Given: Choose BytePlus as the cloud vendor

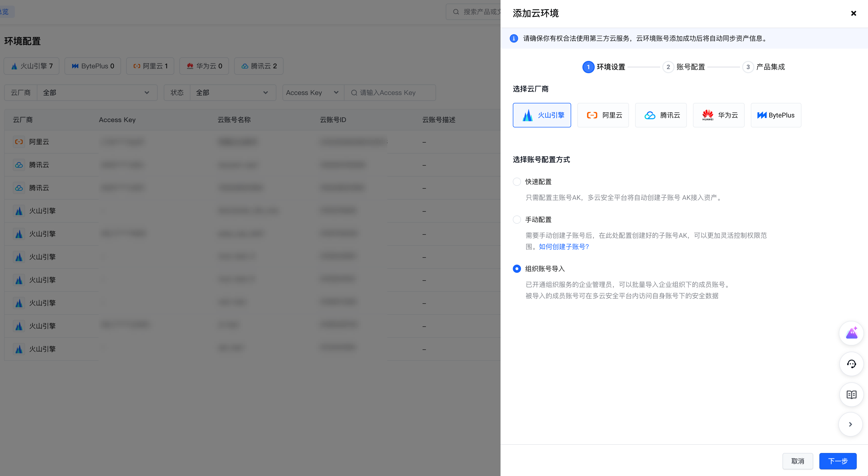Looking at the screenshot, I should pos(776,115).
